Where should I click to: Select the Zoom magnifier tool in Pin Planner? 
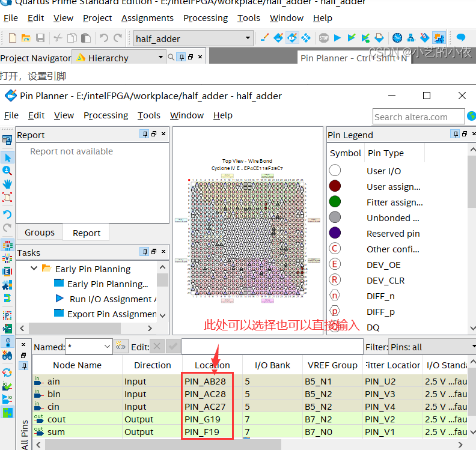(7, 171)
